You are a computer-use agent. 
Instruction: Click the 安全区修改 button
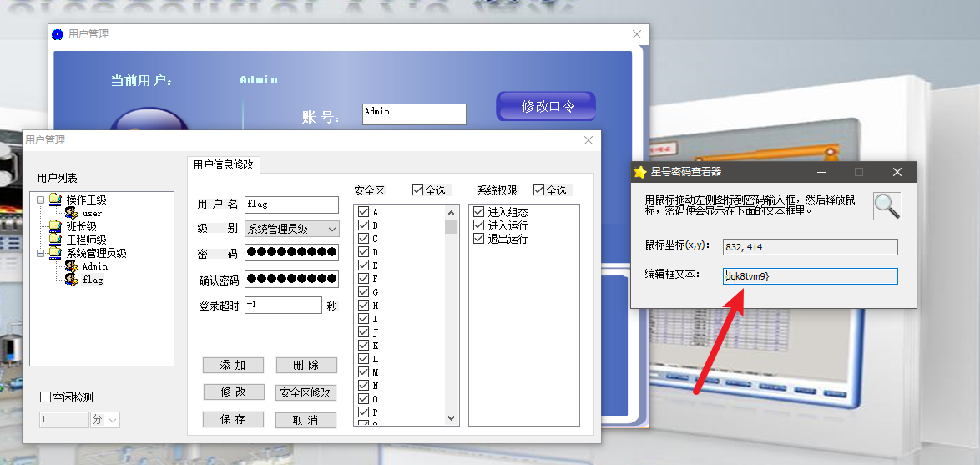[x=306, y=392]
